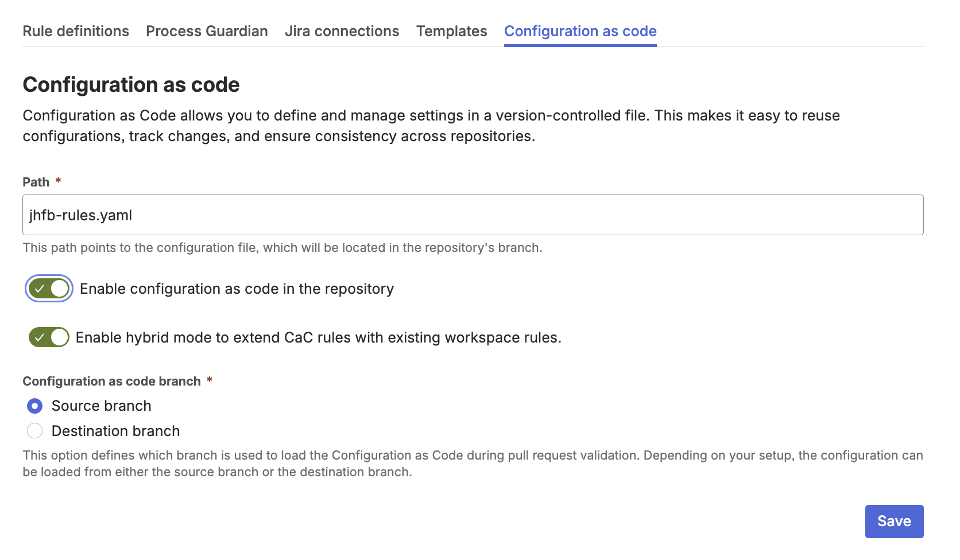Switch to the Process Guardian tab
Viewport: 960px width, 560px height.
(207, 31)
